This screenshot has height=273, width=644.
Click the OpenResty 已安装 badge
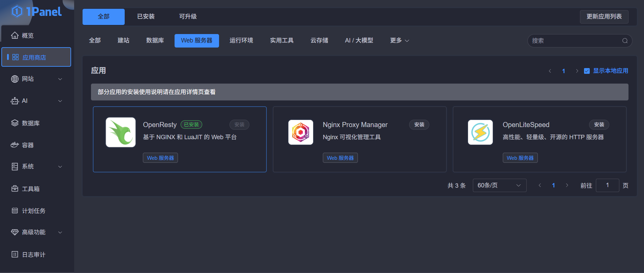(191, 125)
